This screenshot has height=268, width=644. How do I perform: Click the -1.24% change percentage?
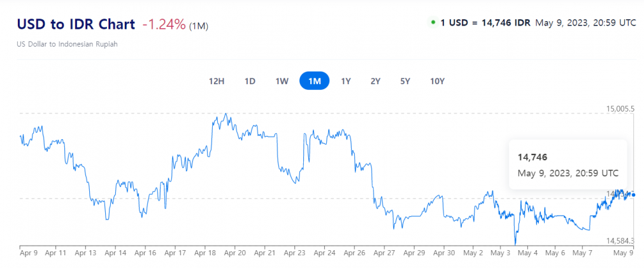tap(164, 24)
